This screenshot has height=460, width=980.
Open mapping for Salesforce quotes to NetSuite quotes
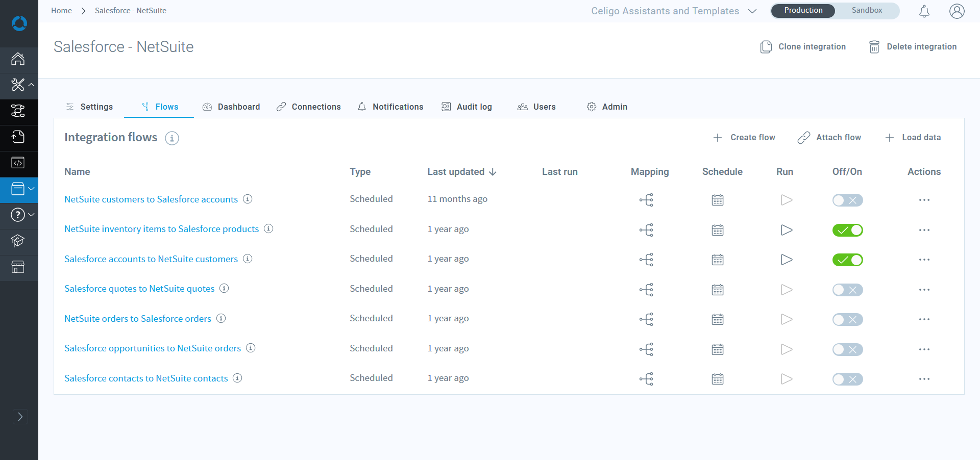tap(647, 290)
